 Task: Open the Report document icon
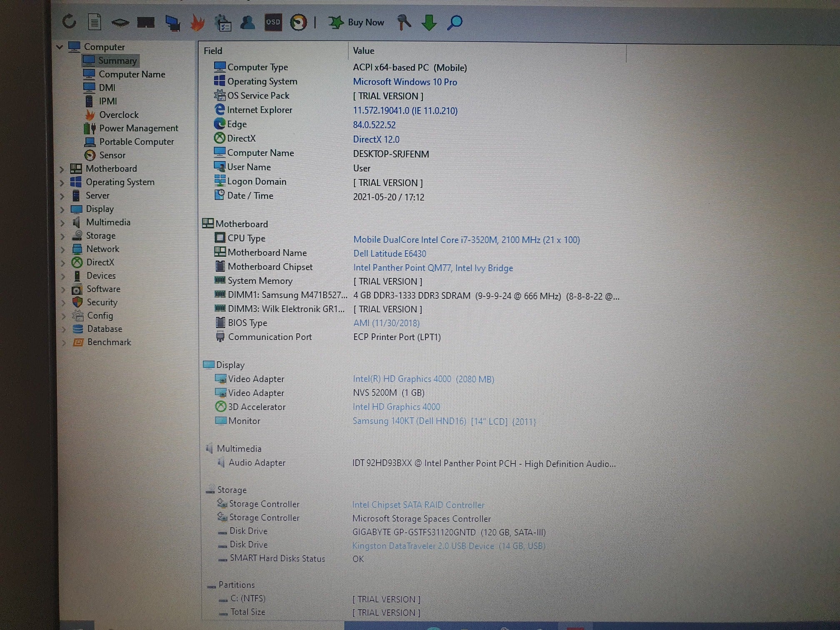click(x=95, y=22)
